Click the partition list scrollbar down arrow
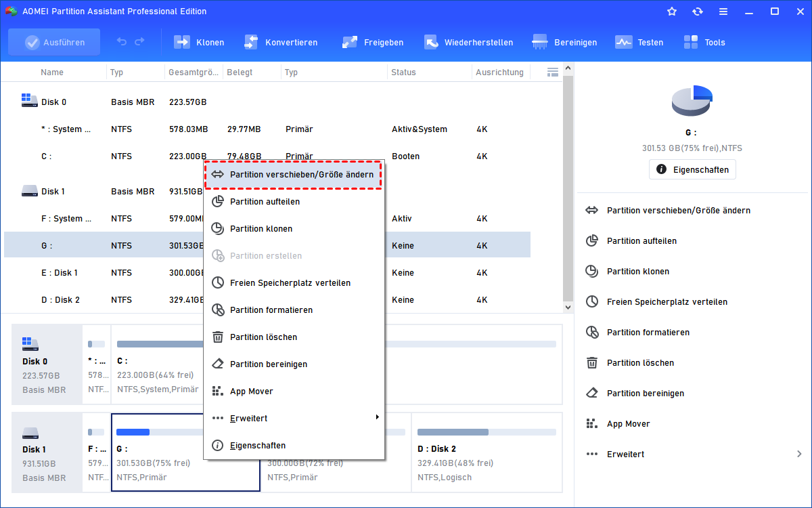Viewport: 812px width, 508px height. click(568, 308)
